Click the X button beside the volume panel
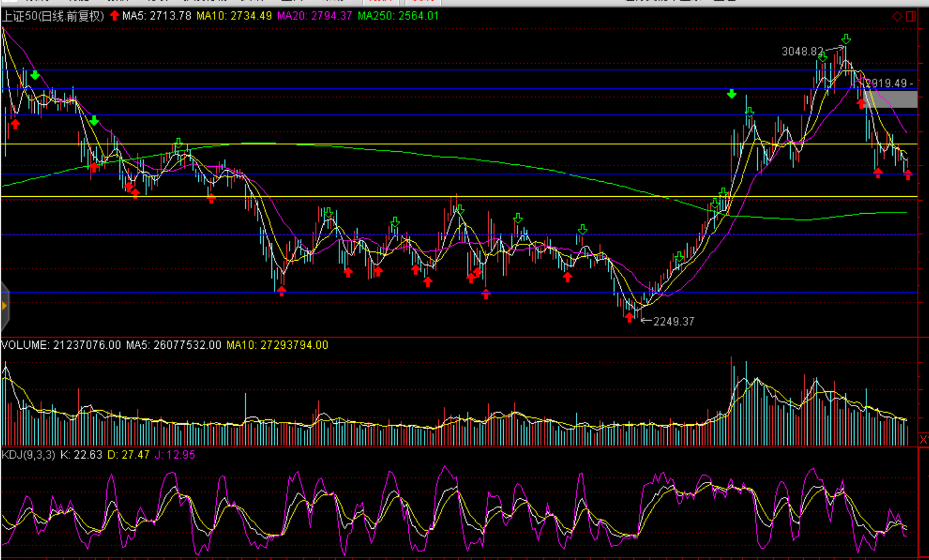 pyautogui.click(x=923, y=440)
